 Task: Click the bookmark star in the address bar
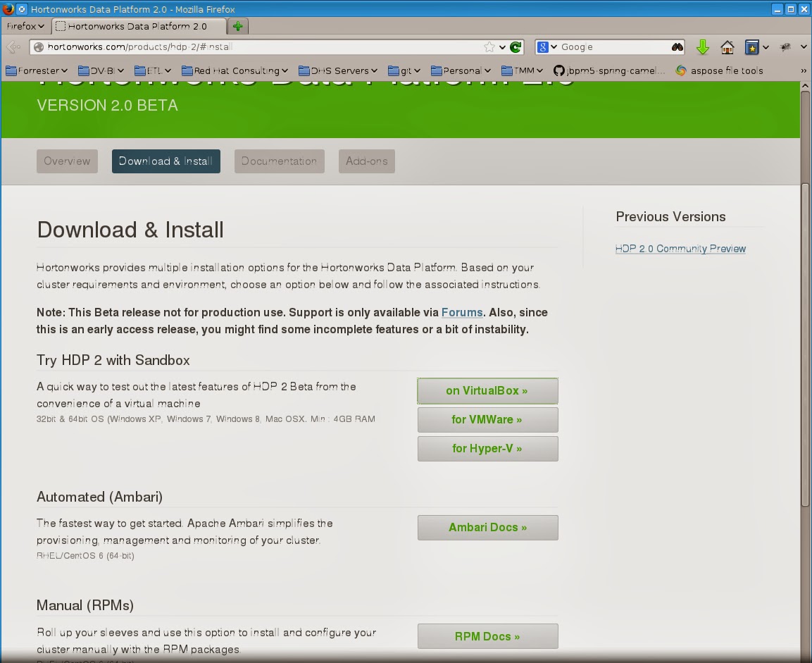tap(489, 47)
